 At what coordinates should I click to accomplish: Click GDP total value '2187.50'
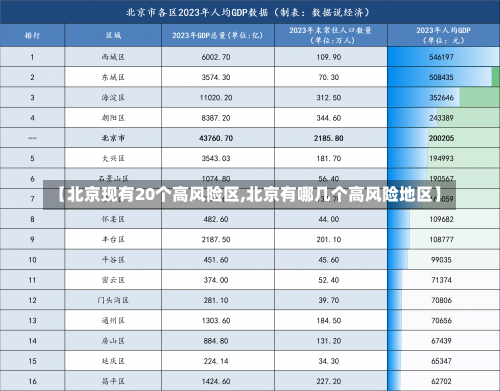(216, 239)
